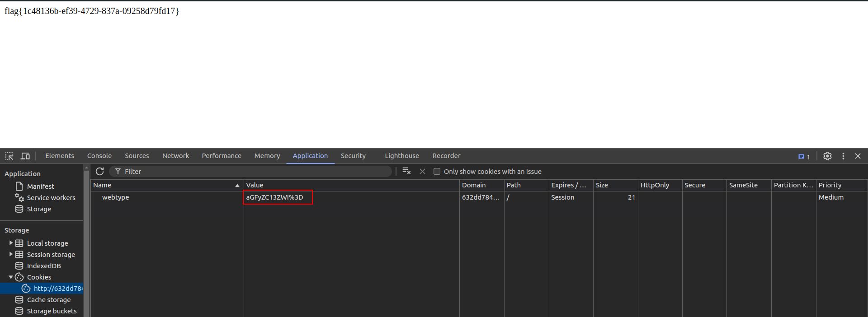Click the flag text on the page
The image size is (868, 317).
[x=92, y=11]
